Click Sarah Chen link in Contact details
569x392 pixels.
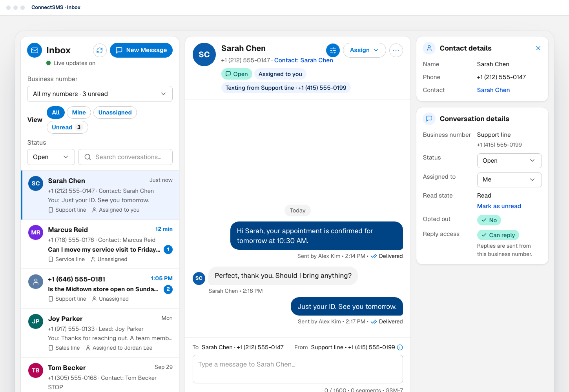coord(493,90)
